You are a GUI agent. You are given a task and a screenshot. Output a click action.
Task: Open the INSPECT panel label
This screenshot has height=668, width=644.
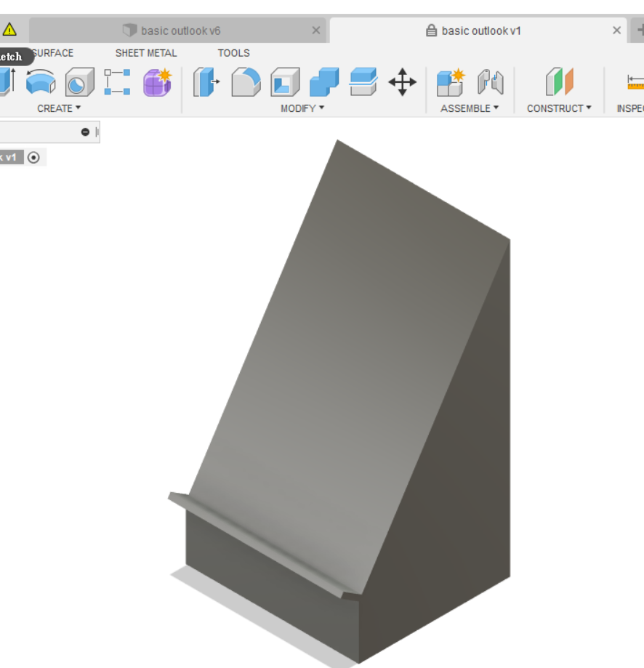pos(630,108)
